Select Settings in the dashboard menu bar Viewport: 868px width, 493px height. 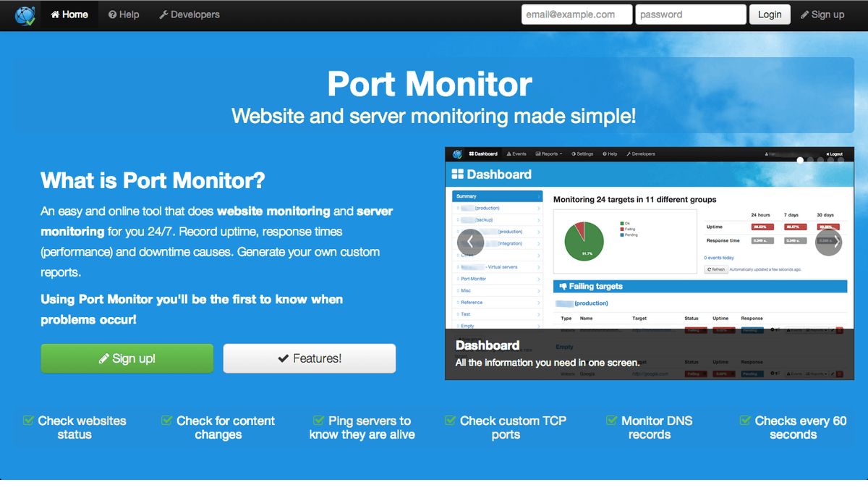point(582,153)
